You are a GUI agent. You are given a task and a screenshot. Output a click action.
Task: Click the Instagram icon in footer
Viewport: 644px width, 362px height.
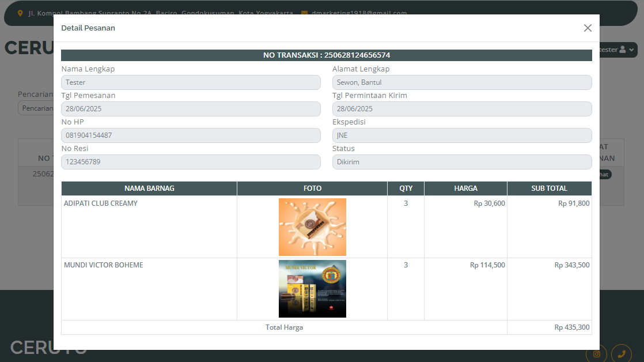(596, 354)
